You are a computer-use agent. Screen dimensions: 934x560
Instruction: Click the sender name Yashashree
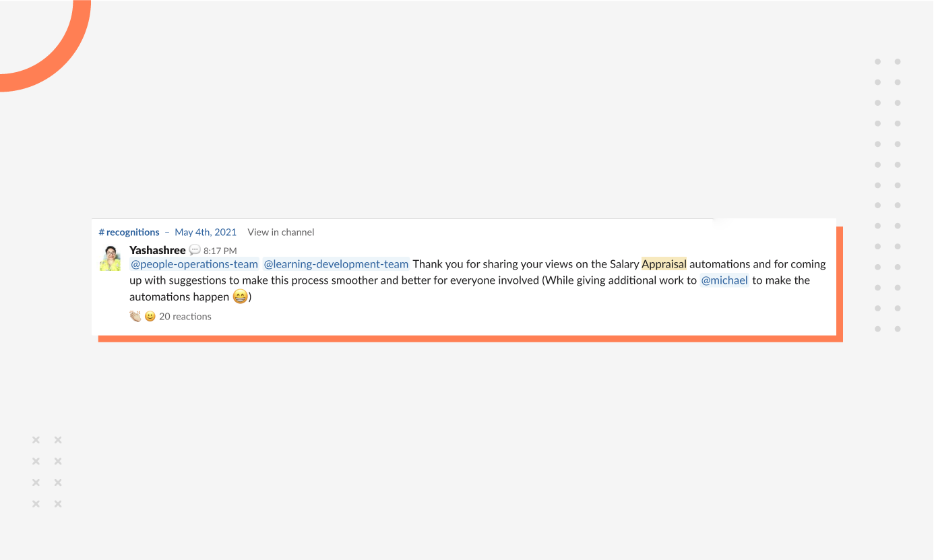point(157,250)
